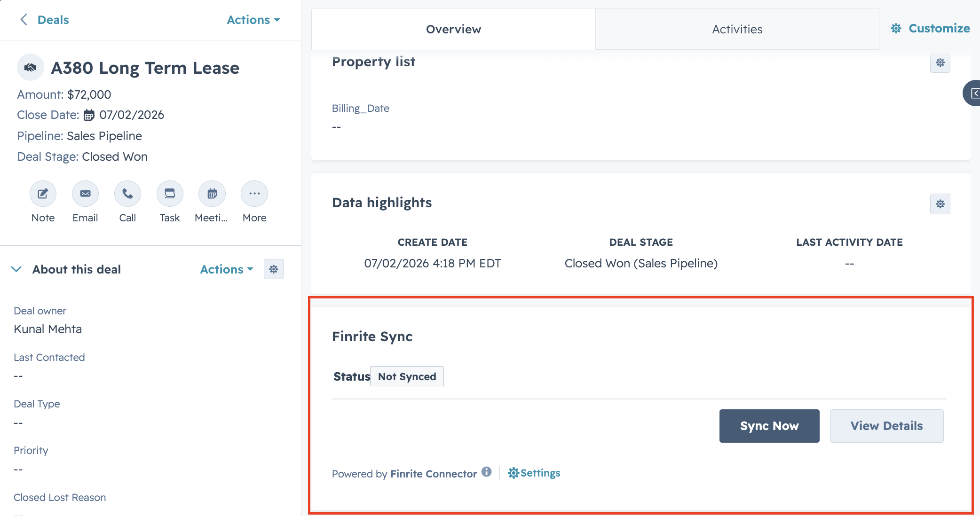This screenshot has height=516, width=980.
Task: Switch to the Activities tab
Action: point(737,29)
